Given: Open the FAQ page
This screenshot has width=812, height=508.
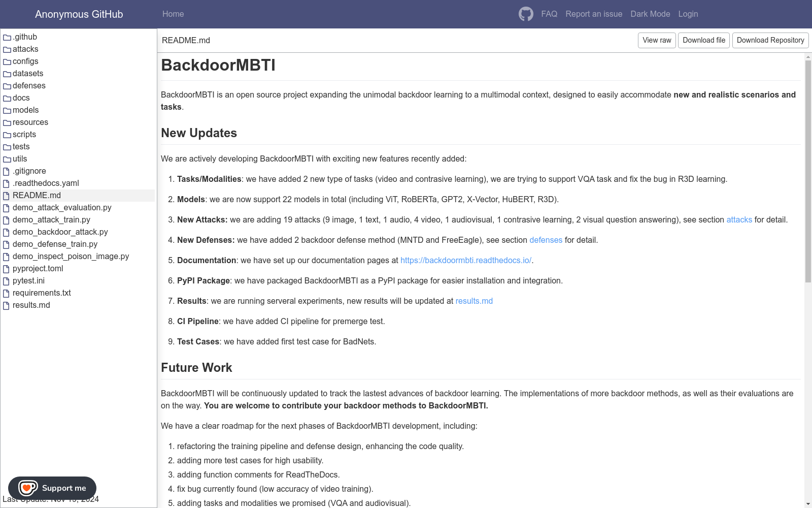Looking at the screenshot, I should (x=549, y=14).
